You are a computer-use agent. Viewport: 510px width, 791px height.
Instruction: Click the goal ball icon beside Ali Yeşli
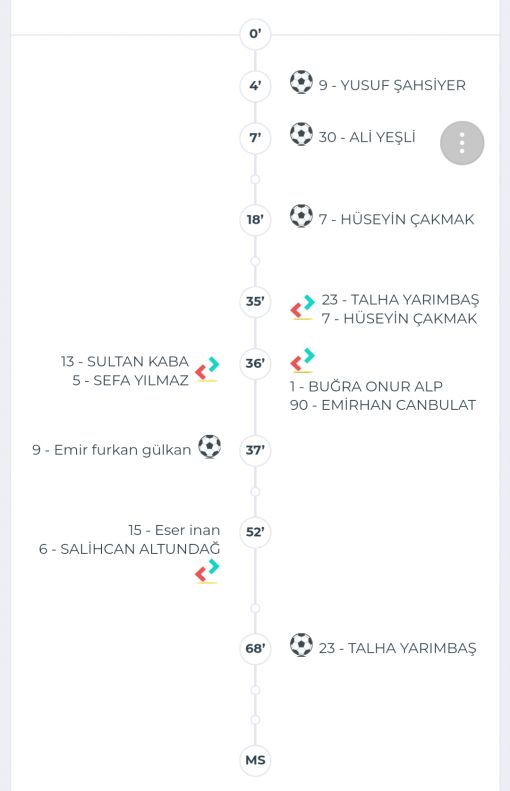301,134
